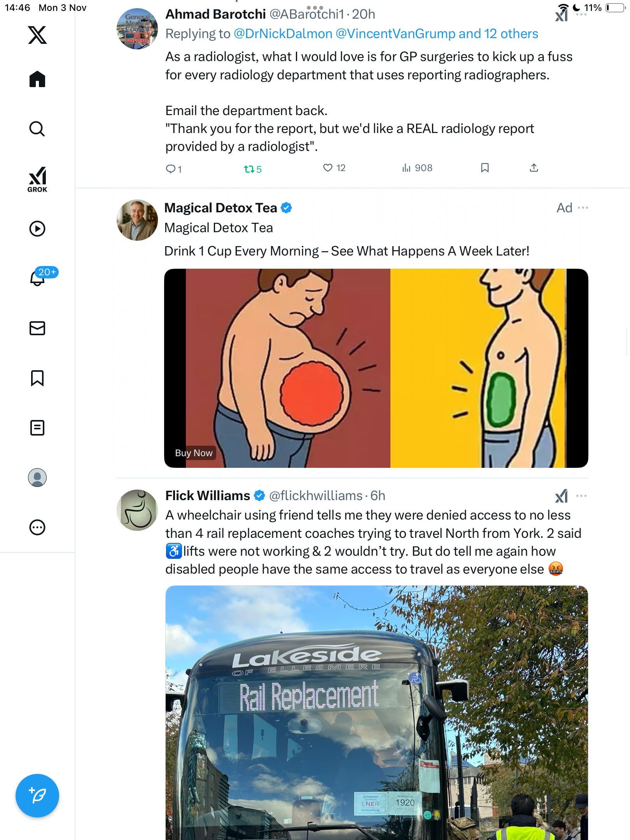Open the Search page in the sidebar

37,129
